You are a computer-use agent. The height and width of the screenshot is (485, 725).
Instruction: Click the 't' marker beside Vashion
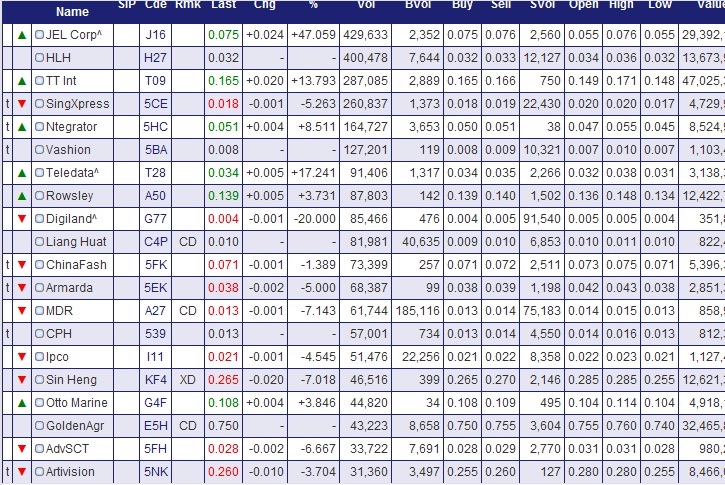click(x=7, y=150)
